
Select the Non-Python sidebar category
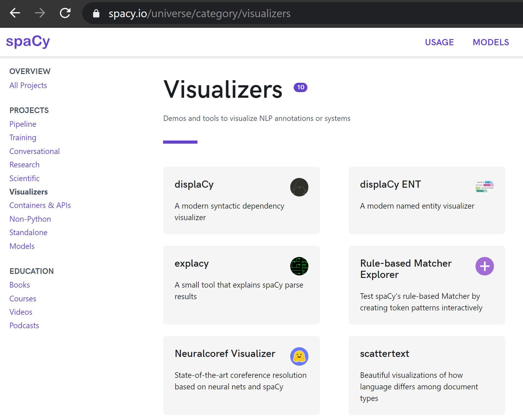coord(30,219)
